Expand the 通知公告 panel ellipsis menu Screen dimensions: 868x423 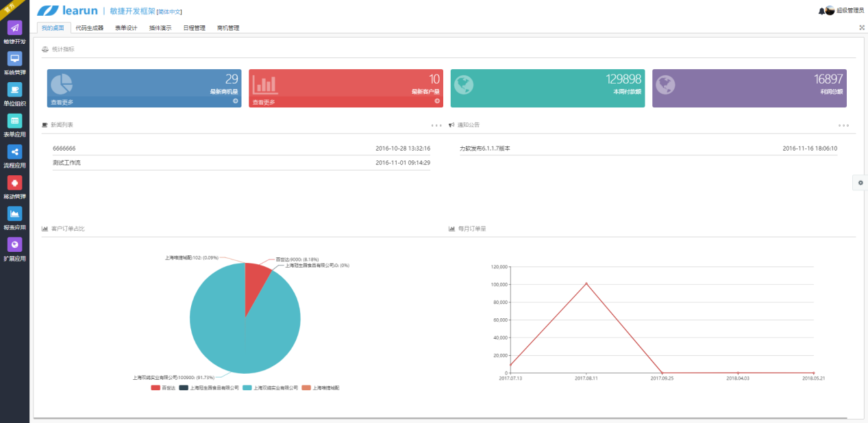tap(843, 125)
